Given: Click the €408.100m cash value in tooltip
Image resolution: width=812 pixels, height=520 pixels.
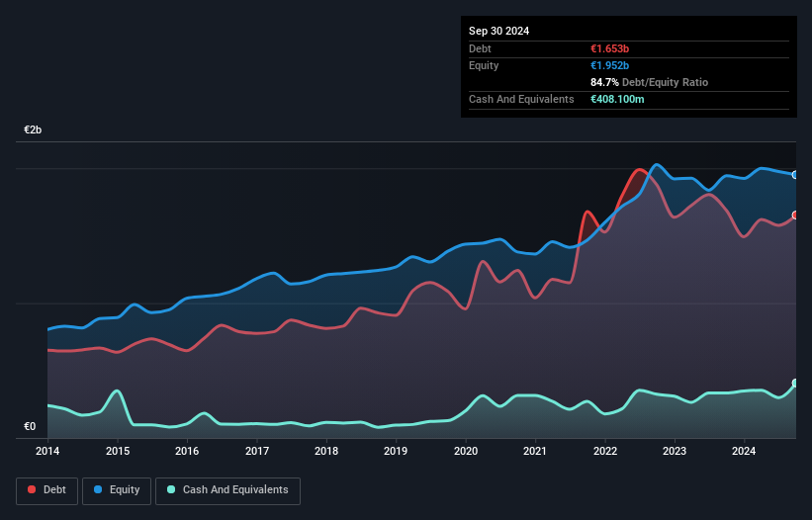Looking at the screenshot, I should (617, 99).
